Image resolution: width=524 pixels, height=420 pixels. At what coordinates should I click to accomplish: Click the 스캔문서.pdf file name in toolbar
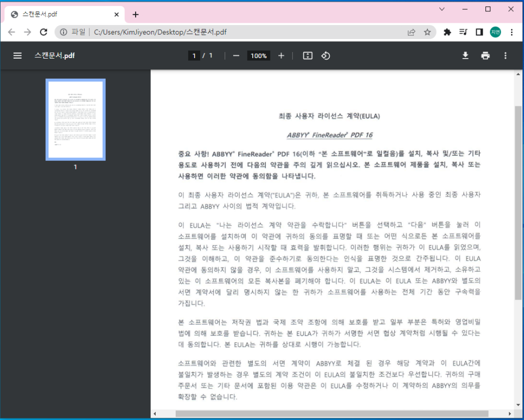point(54,55)
